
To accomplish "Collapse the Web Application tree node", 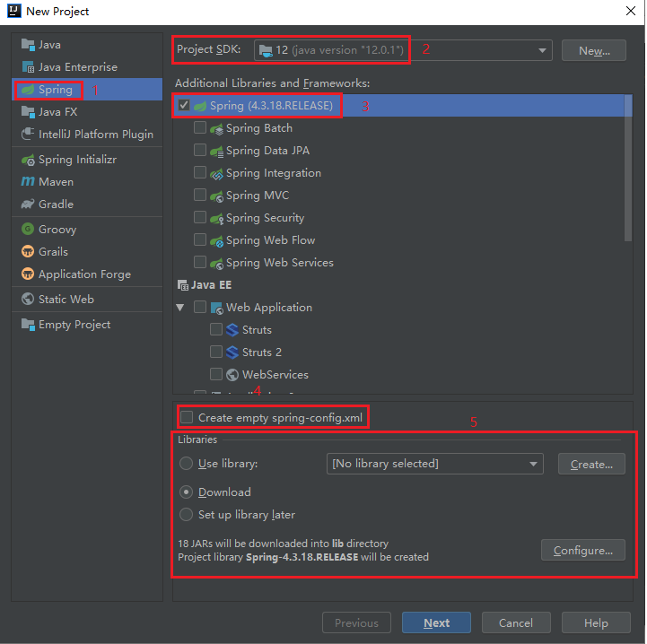I will point(180,308).
